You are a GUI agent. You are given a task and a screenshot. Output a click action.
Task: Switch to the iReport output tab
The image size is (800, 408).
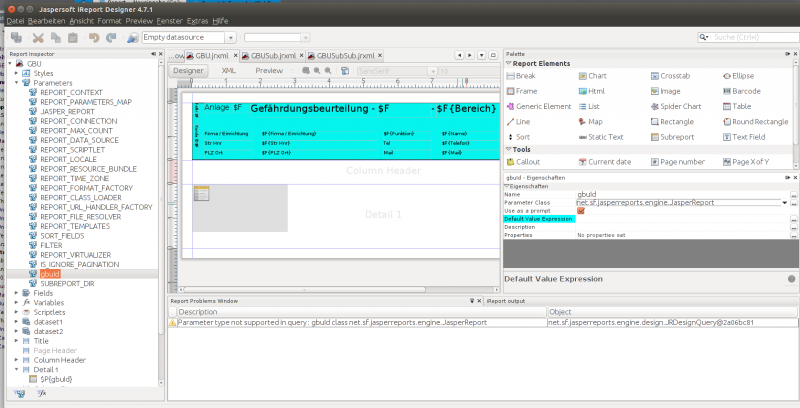click(506, 301)
